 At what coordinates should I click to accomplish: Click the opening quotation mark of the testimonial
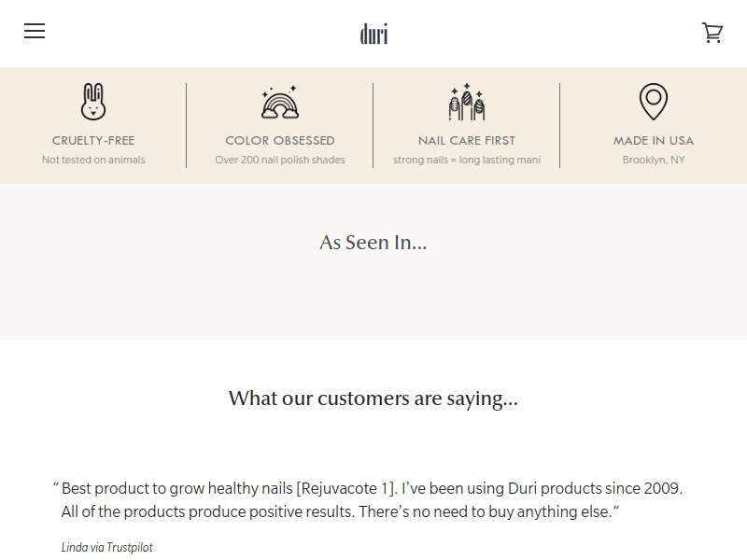56,486
